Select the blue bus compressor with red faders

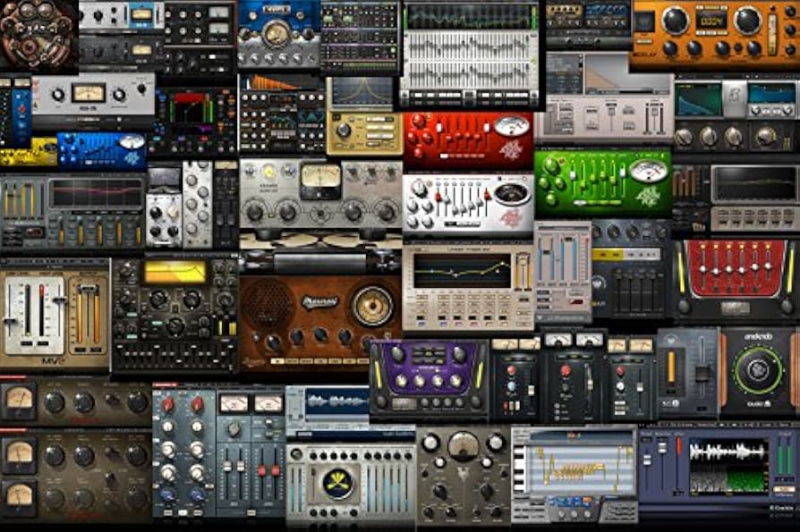click(251, 452)
